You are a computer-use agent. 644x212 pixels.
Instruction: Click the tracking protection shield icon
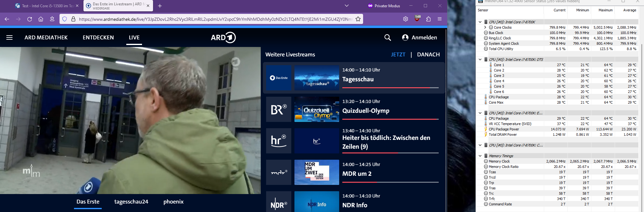[x=65, y=19]
